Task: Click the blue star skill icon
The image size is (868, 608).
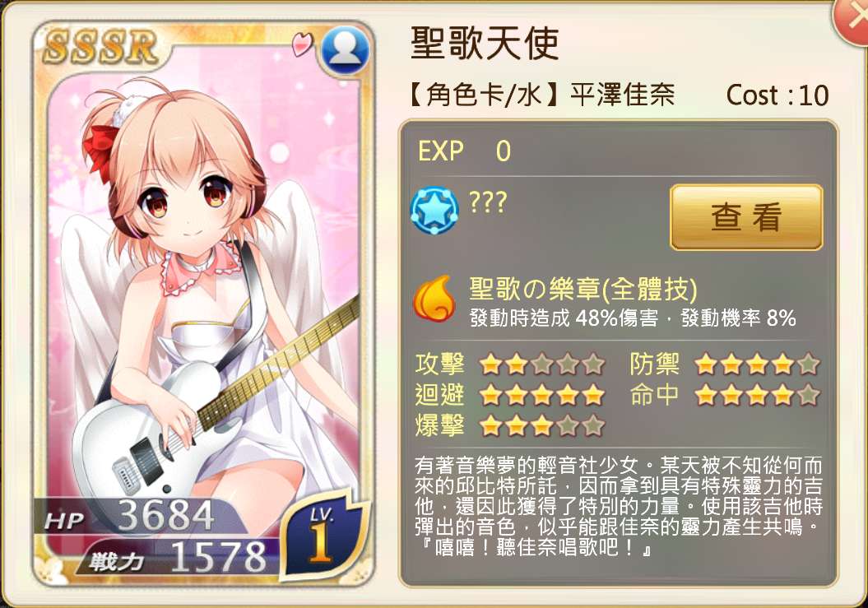Action: pyautogui.click(x=434, y=211)
